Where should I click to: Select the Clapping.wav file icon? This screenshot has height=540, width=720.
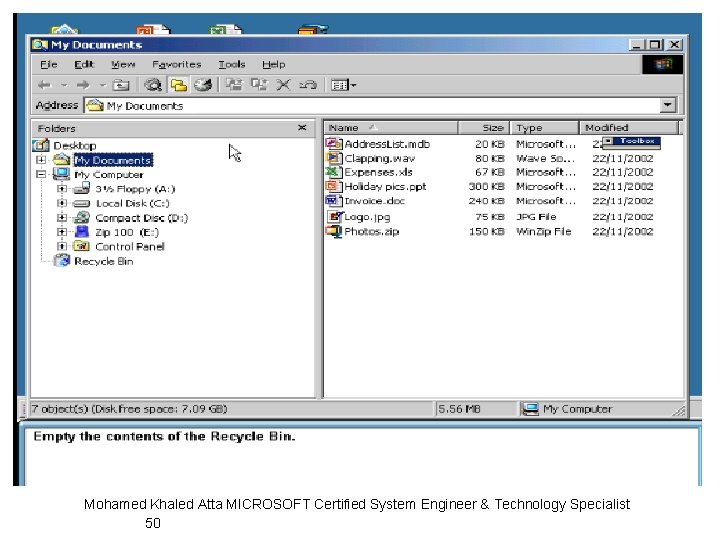click(x=334, y=158)
